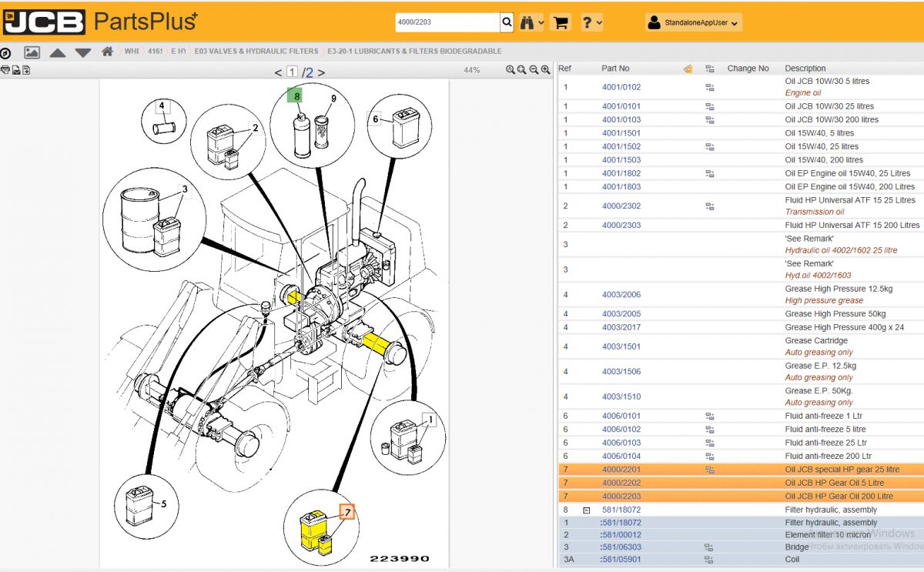Screen dimensions: 924x572
Task: Open part number 4003/2006
Action: [x=621, y=295]
